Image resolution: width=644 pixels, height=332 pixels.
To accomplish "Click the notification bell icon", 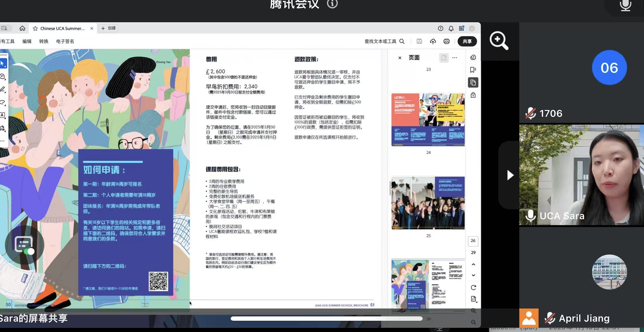I will pyautogui.click(x=451, y=28).
